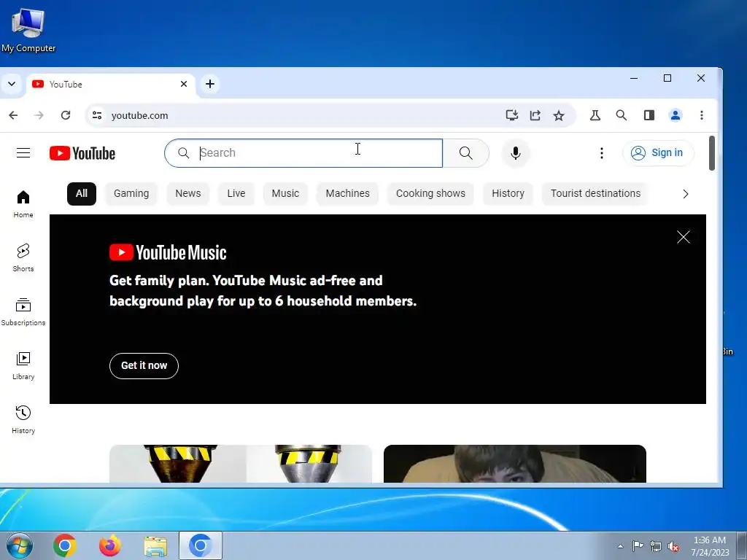
Task: Click the muted volume tray icon
Action: click(x=673, y=546)
